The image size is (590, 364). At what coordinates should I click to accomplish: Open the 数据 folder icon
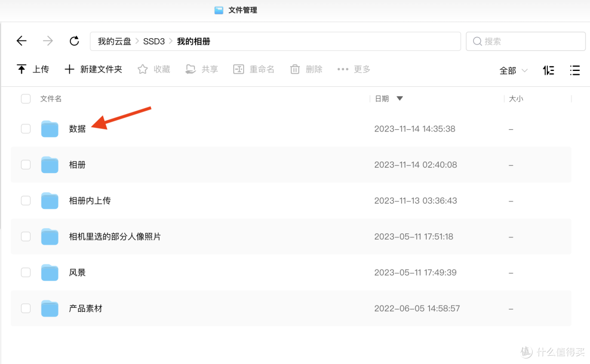[50, 129]
